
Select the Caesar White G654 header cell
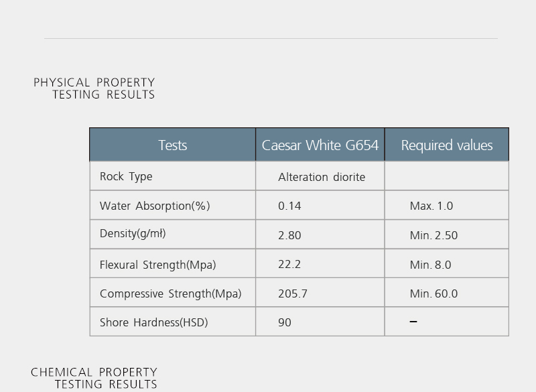pyautogui.click(x=320, y=145)
